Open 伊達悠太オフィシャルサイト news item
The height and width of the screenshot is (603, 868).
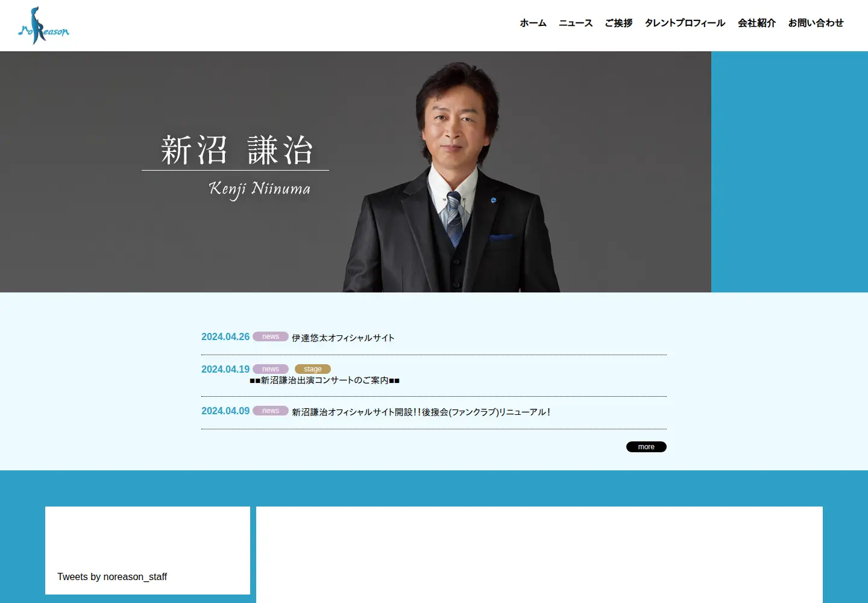coord(343,338)
